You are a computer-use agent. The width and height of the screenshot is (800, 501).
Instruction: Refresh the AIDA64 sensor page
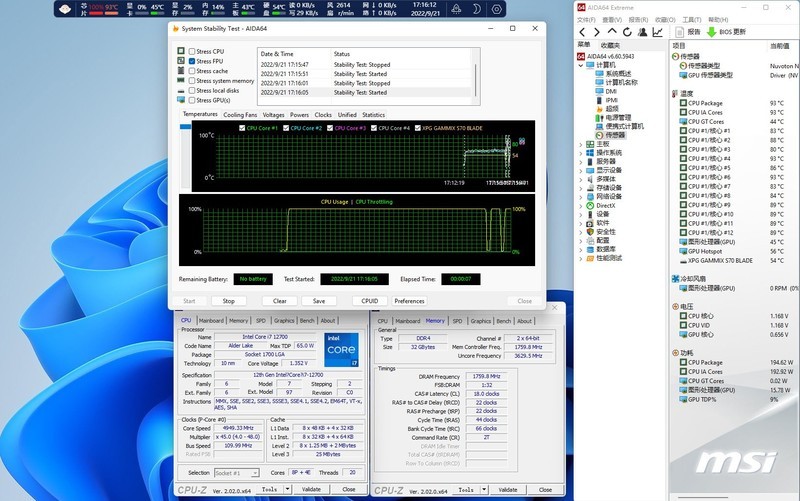pyautogui.click(x=627, y=32)
